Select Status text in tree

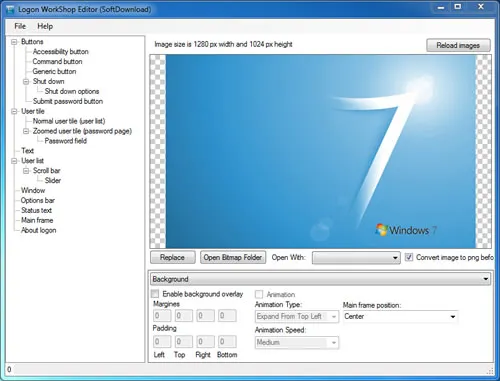pos(36,210)
